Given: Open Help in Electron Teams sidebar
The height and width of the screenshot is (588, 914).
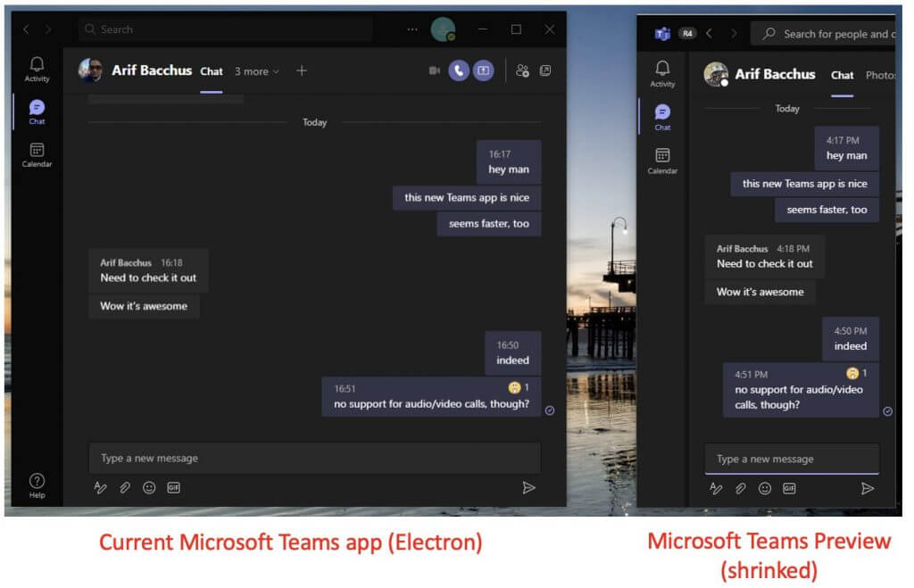Looking at the screenshot, I should pos(37,486).
